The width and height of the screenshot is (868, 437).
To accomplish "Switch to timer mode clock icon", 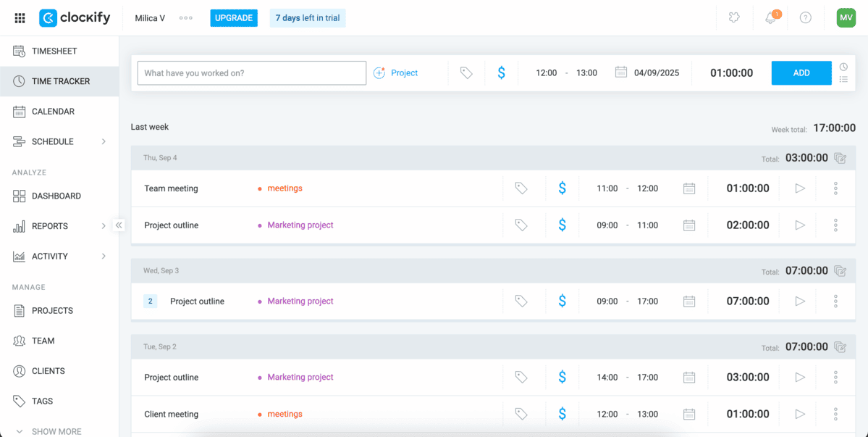I will [x=843, y=67].
